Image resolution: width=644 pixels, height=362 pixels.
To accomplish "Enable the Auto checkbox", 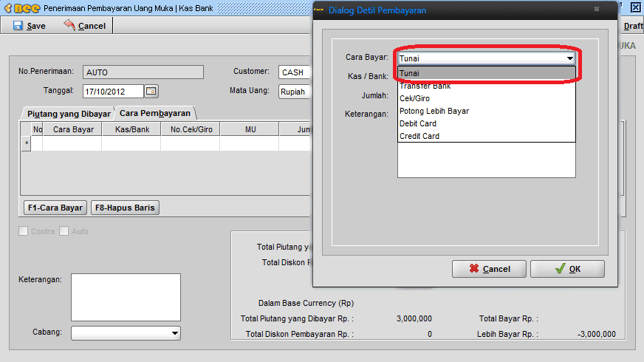I will click(64, 231).
